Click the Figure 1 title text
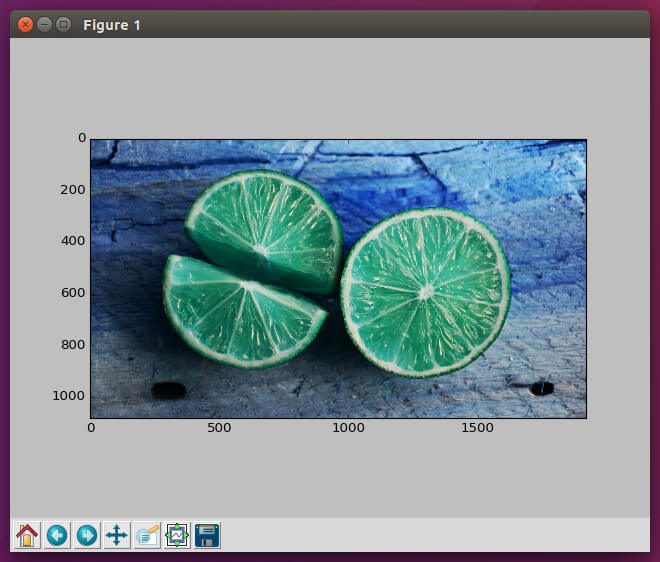660x562 pixels. 112,25
